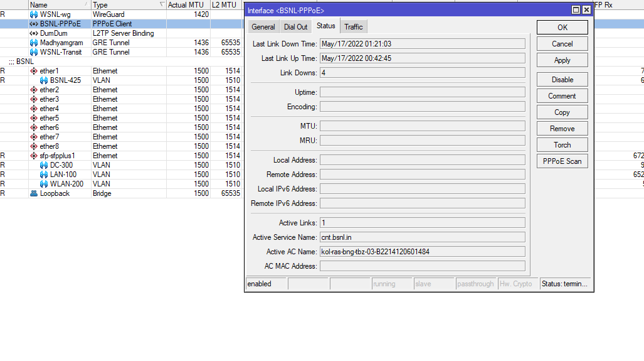
Task: Click the L2 MTU column header
Action: [226, 5]
